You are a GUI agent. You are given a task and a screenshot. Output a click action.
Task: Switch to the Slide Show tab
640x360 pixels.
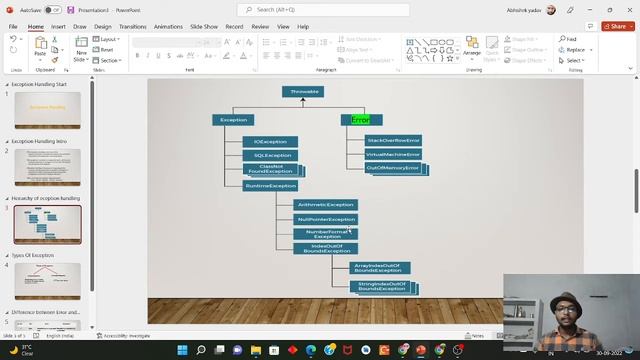pyautogui.click(x=204, y=27)
